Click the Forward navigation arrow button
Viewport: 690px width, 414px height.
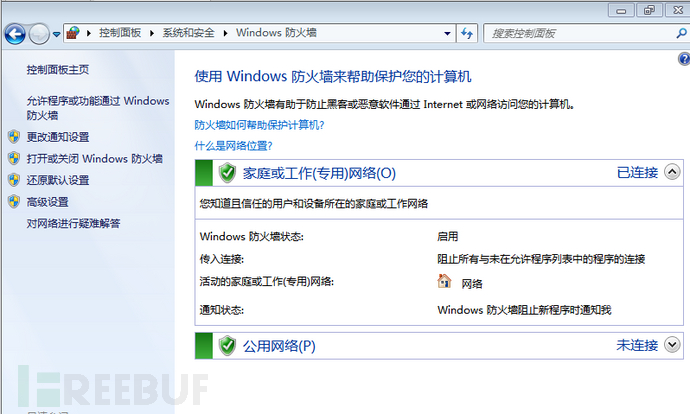click(39, 34)
